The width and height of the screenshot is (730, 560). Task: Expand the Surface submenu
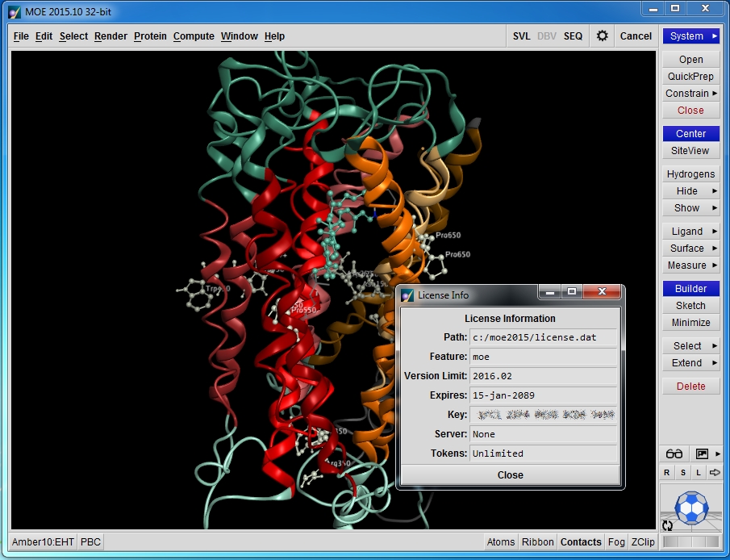(691, 249)
